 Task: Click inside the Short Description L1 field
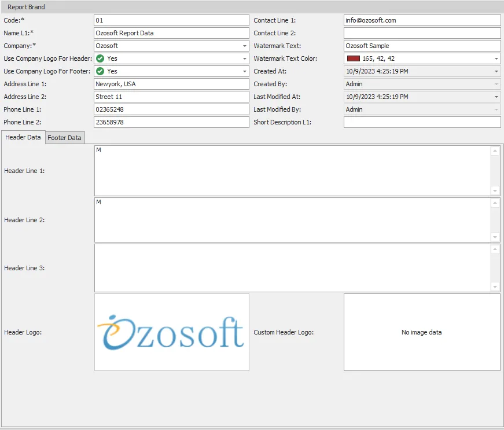tap(422, 122)
